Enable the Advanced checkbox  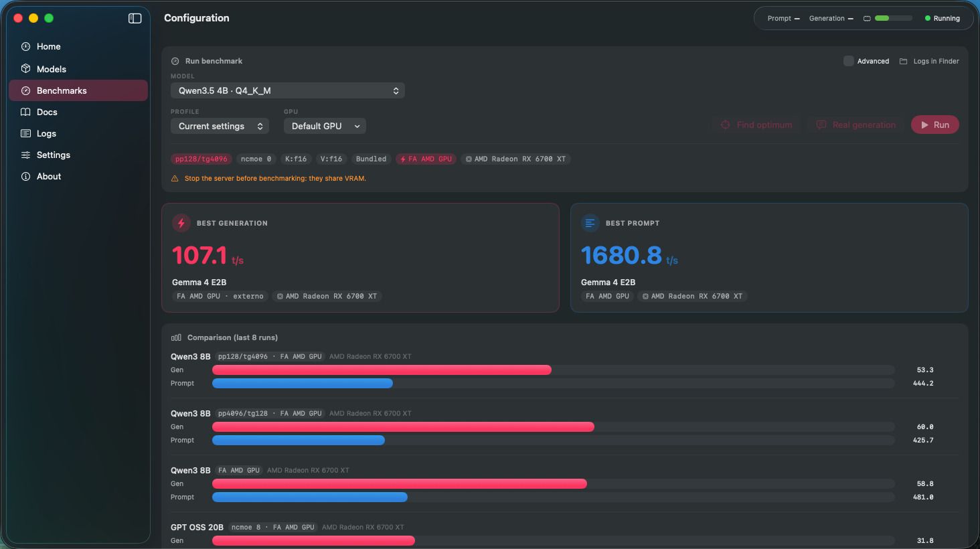click(848, 61)
